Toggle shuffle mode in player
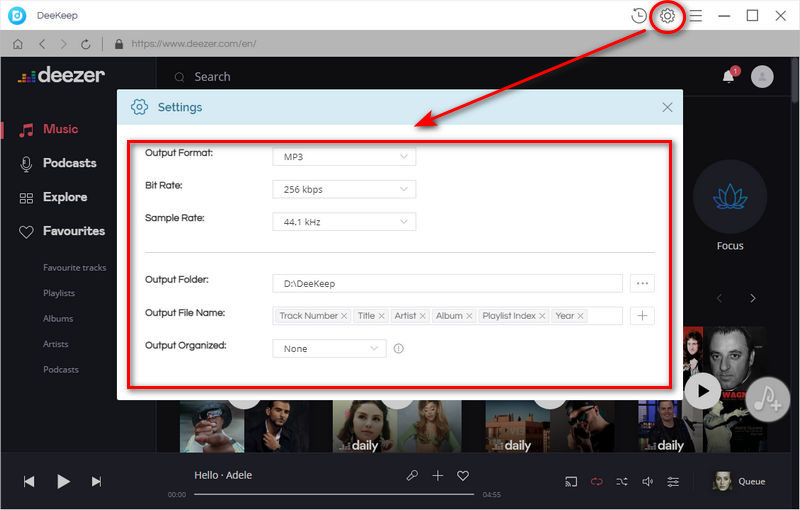Viewport: 800px width, 510px height. tap(622, 481)
